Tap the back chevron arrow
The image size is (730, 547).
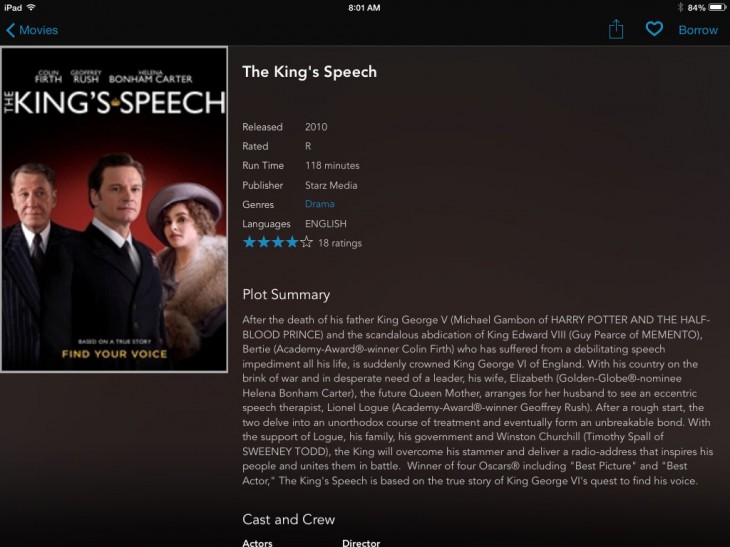click(10, 30)
